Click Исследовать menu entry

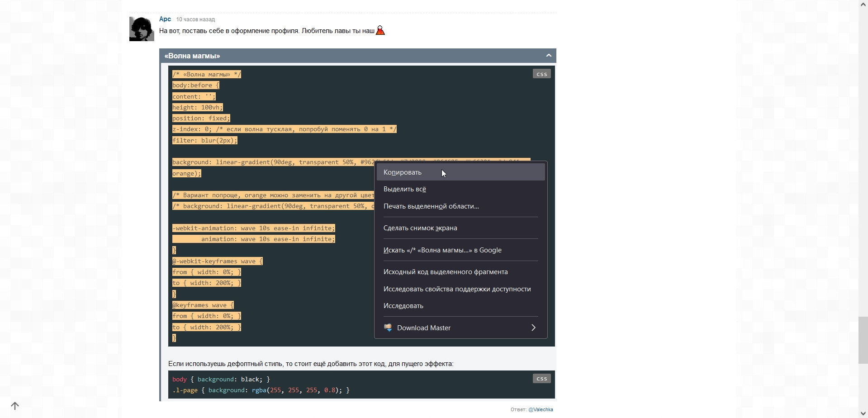403,306
